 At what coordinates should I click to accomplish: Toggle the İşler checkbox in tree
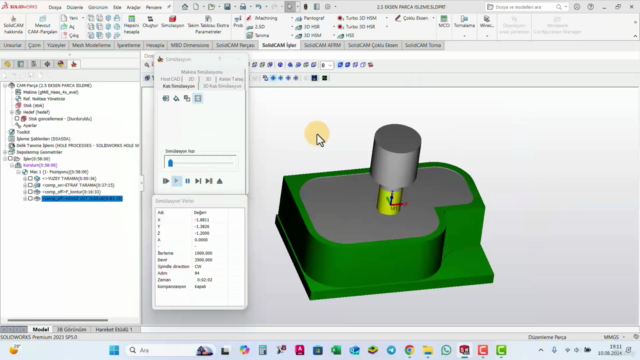(x=10, y=159)
